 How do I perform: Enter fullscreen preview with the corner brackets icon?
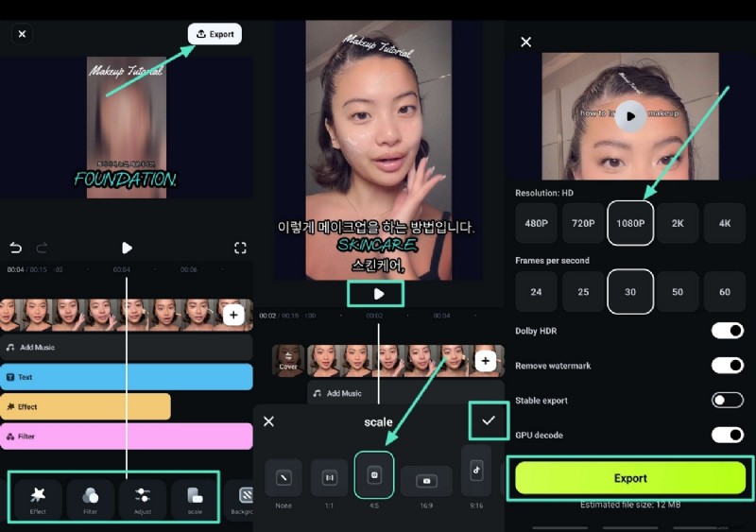[x=240, y=248]
